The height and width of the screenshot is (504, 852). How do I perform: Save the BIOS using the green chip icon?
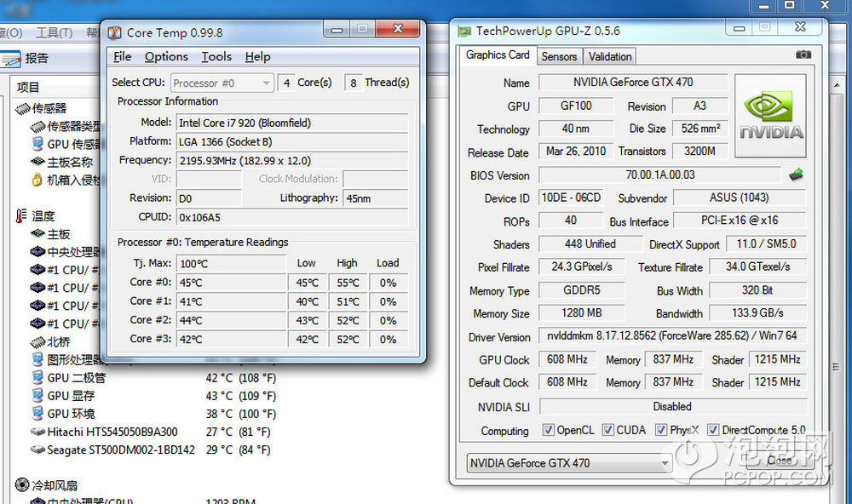click(x=796, y=175)
